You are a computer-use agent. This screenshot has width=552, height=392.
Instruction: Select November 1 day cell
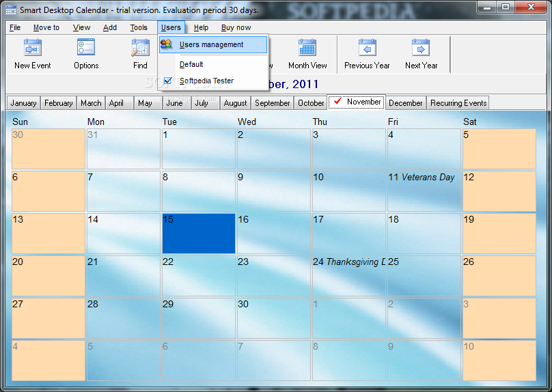pos(199,149)
